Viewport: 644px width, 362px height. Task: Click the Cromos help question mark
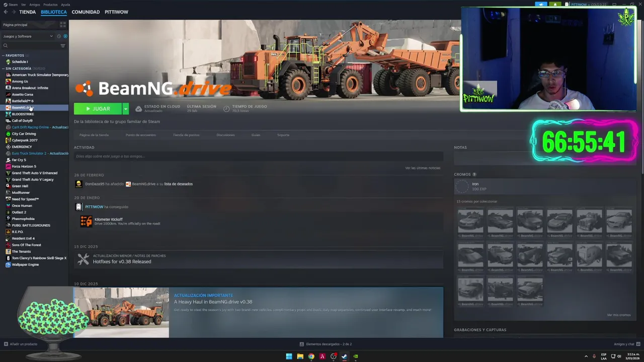pos(474,174)
